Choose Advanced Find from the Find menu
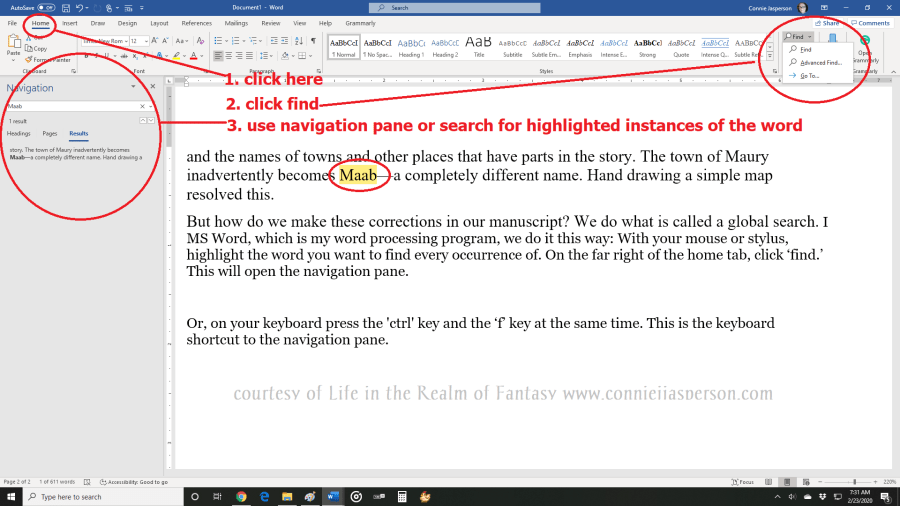Viewport: 900px width, 506px height. [820, 62]
